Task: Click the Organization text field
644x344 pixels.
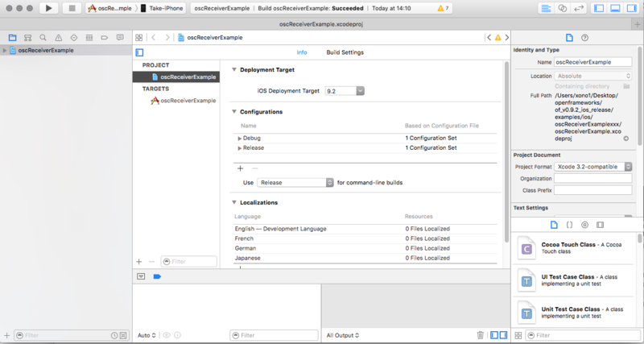Action: (593, 178)
